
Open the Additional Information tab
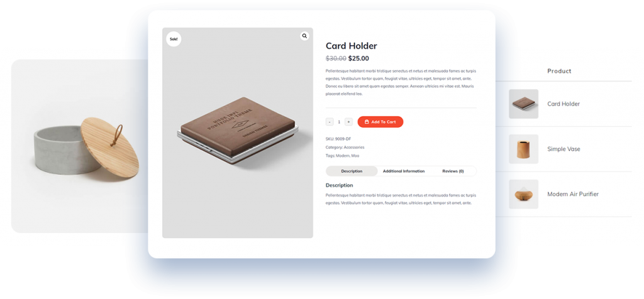[x=404, y=171]
